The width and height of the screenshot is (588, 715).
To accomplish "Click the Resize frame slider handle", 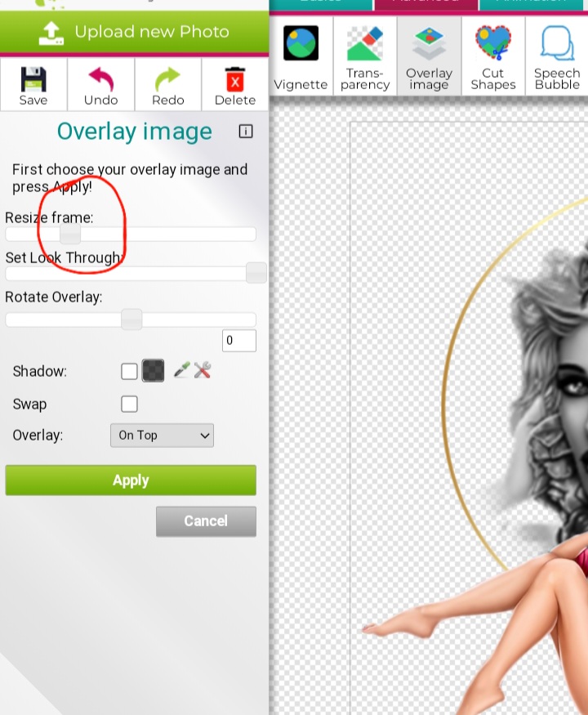I will (70, 235).
